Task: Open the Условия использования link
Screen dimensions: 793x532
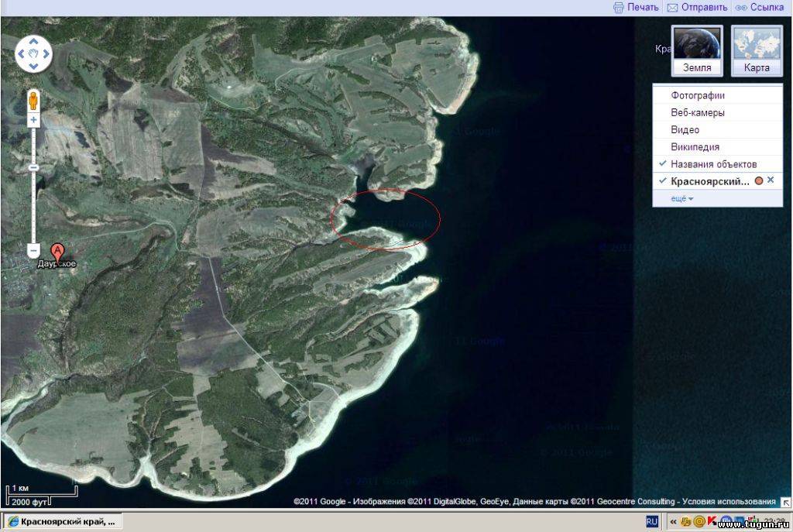Action: coord(729,502)
